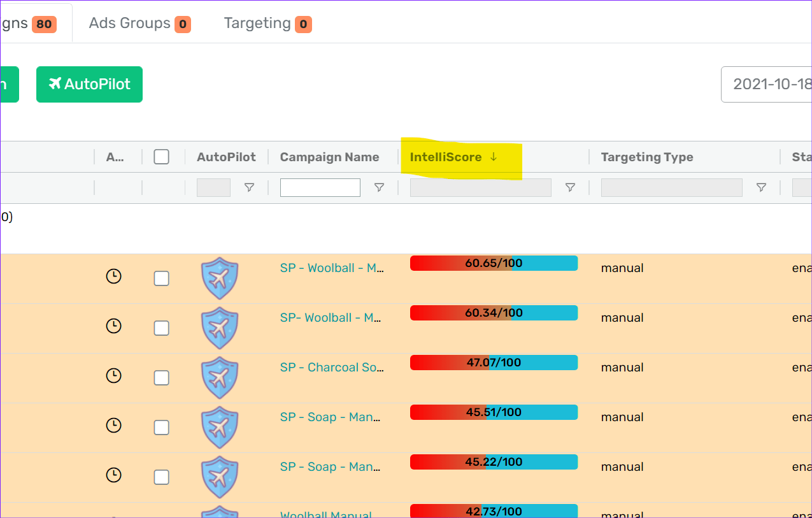Switch to the Targeting tab
This screenshot has width=812, height=518.
point(267,24)
